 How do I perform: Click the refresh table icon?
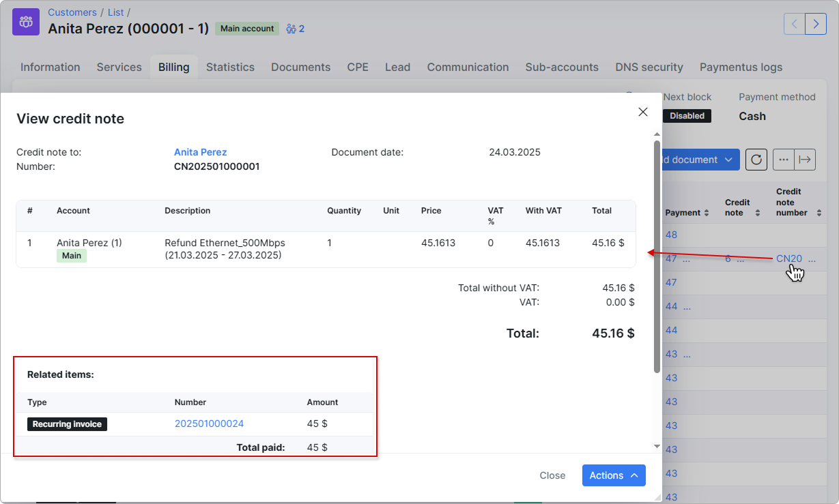click(x=756, y=160)
